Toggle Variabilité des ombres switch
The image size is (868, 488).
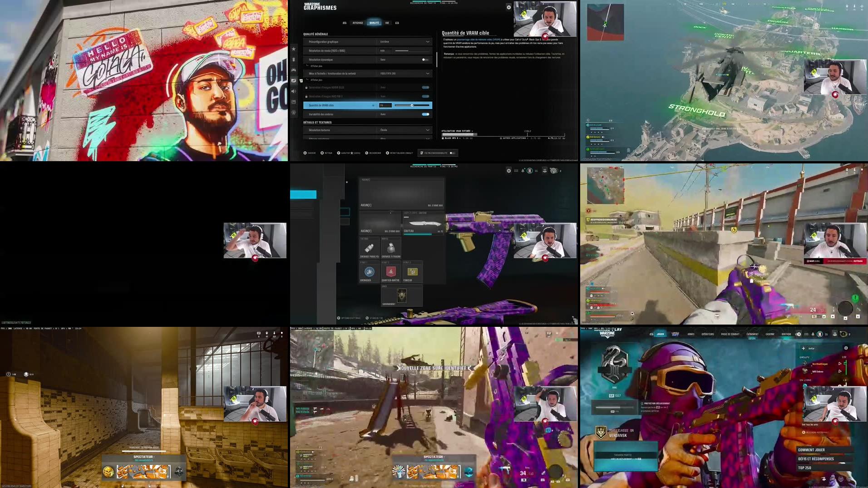(x=425, y=114)
